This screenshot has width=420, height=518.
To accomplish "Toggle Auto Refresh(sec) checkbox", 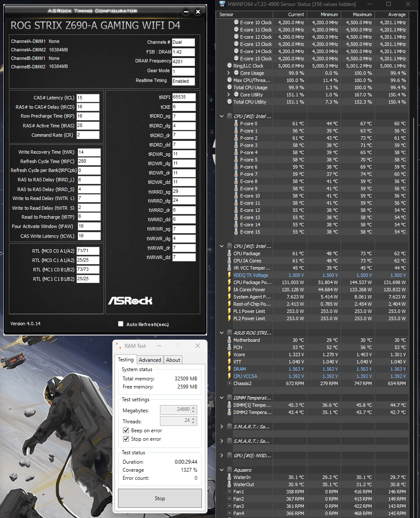I will 120,324.
